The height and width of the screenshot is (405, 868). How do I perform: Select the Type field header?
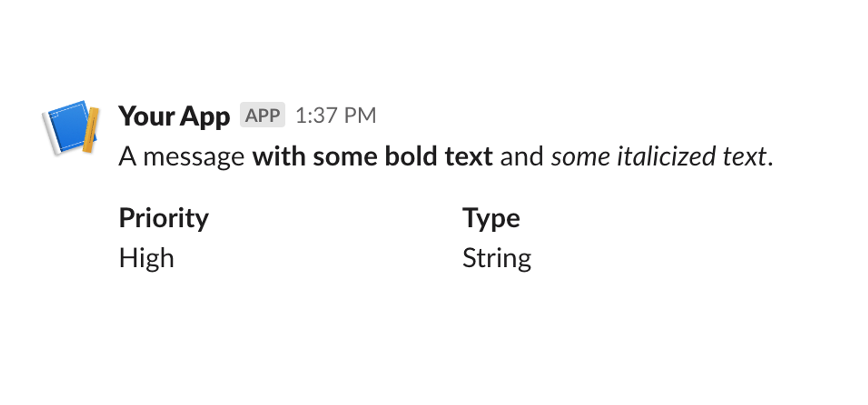(491, 217)
